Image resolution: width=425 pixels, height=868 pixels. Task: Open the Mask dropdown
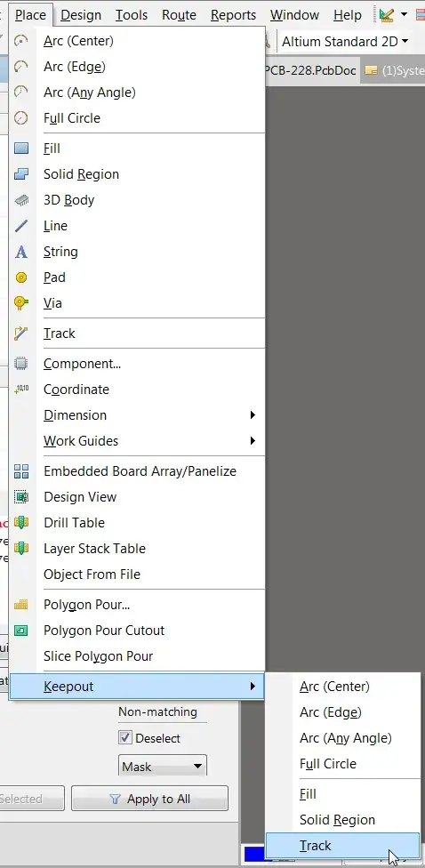162,767
